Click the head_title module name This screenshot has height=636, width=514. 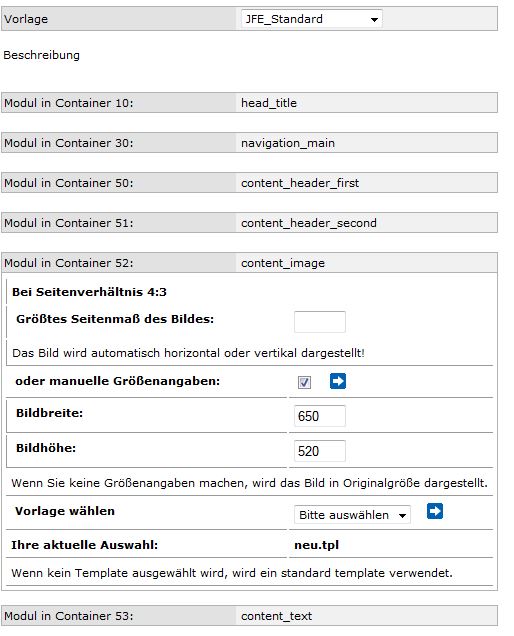(x=269, y=103)
